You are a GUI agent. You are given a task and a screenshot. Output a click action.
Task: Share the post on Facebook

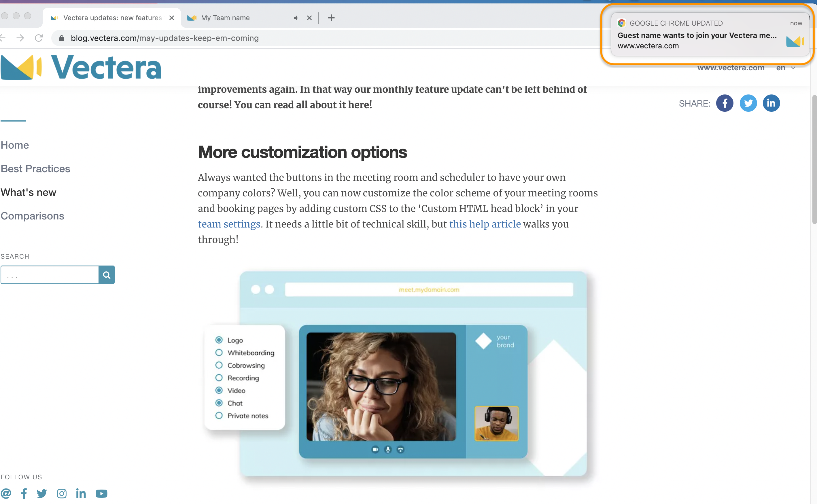pos(725,103)
